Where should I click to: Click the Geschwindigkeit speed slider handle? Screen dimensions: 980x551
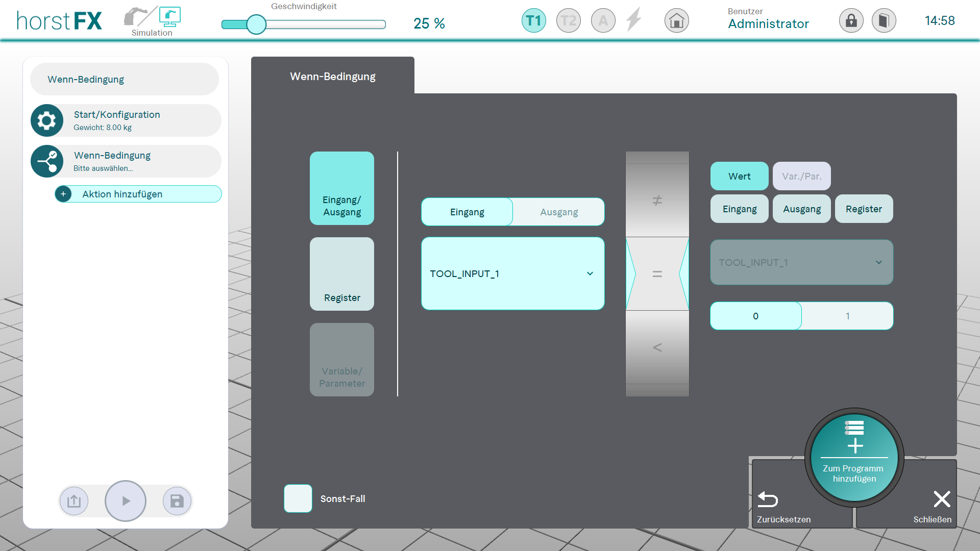[256, 24]
